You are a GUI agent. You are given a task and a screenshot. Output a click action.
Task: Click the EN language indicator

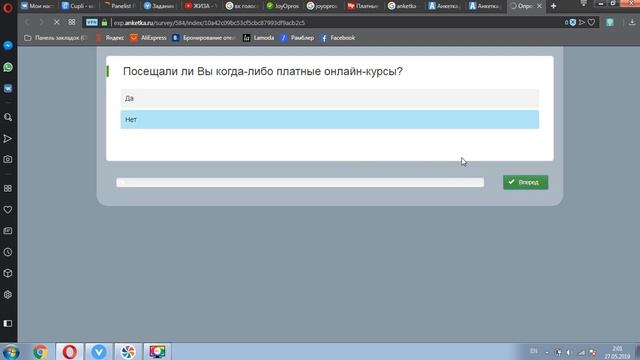point(533,351)
